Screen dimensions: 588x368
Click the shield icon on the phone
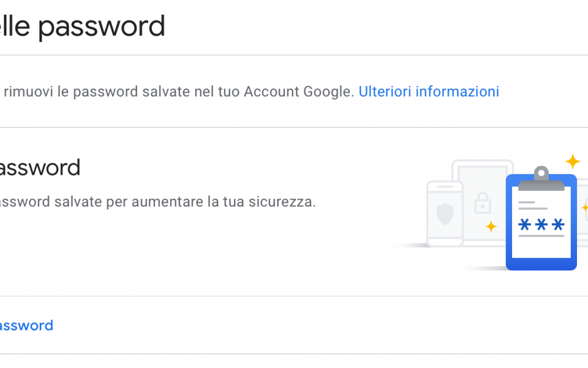coord(445,214)
